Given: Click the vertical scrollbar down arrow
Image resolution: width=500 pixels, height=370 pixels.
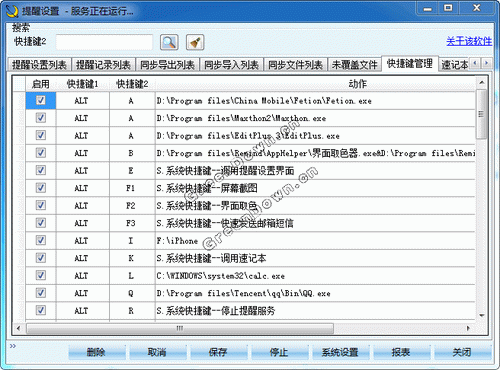Looking at the screenshot, I should (482, 315).
